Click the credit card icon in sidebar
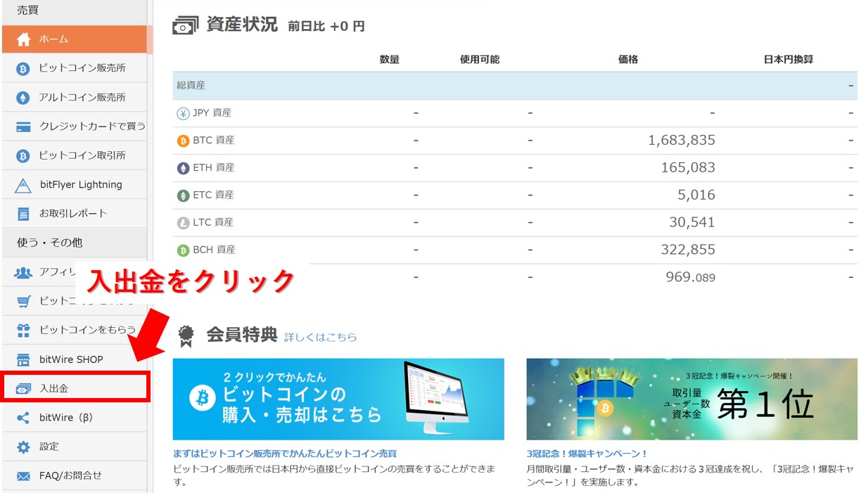 coord(23,127)
